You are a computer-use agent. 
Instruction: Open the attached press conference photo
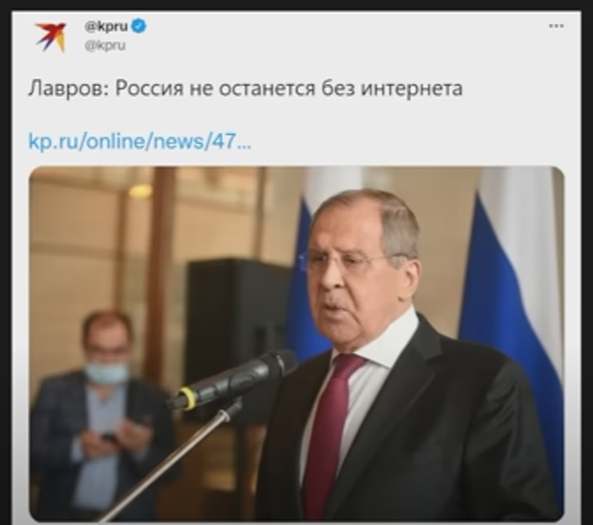coord(296,344)
